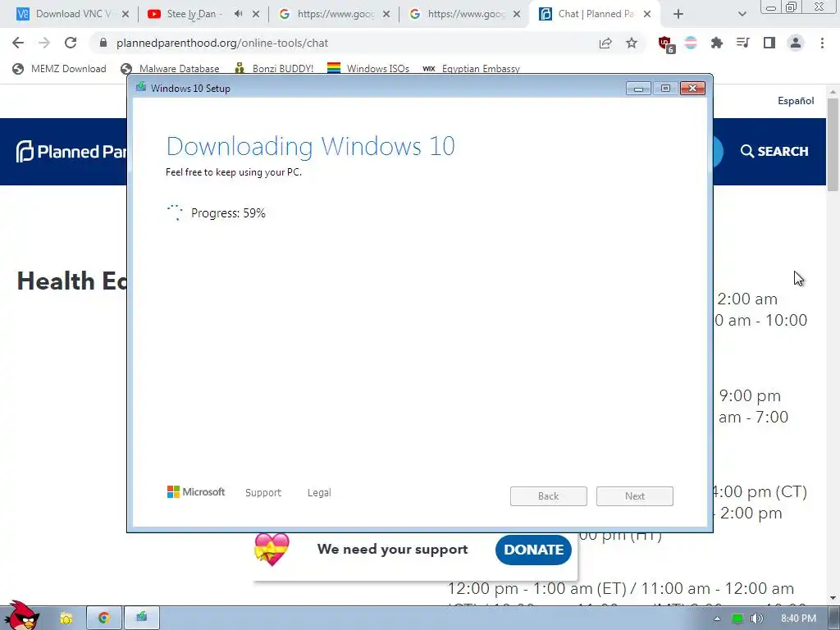Close the Chat Planned Parenthood tab

coord(647,15)
